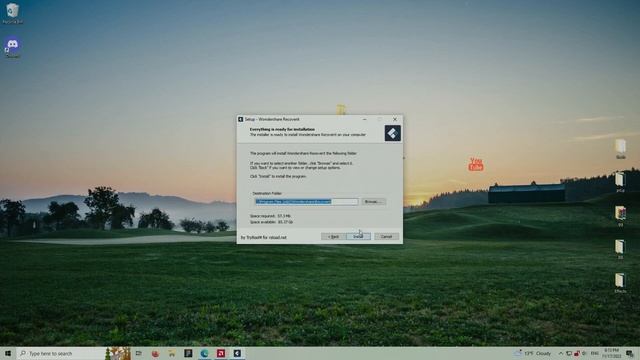640x360 pixels.
Task: Click the Recoverit setup icon in the taskbar
Action: pyautogui.click(x=237, y=353)
